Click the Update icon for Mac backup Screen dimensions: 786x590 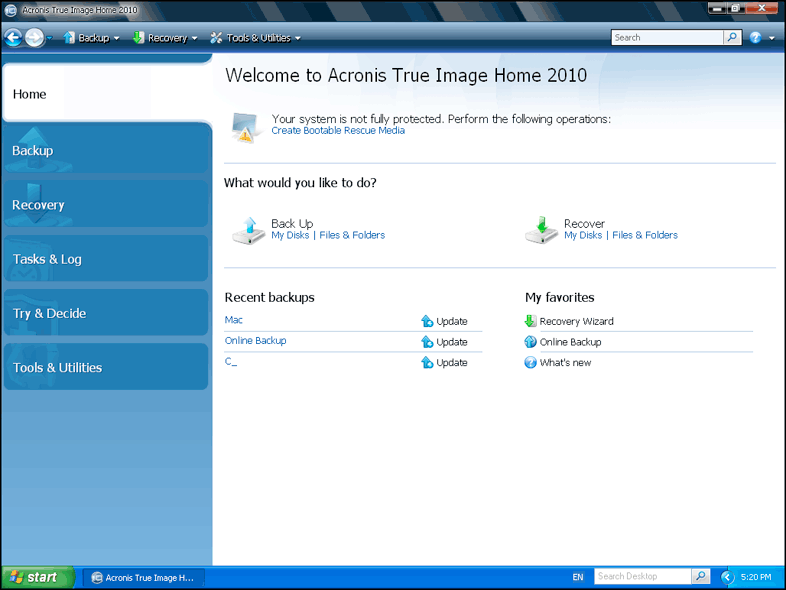click(427, 321)
